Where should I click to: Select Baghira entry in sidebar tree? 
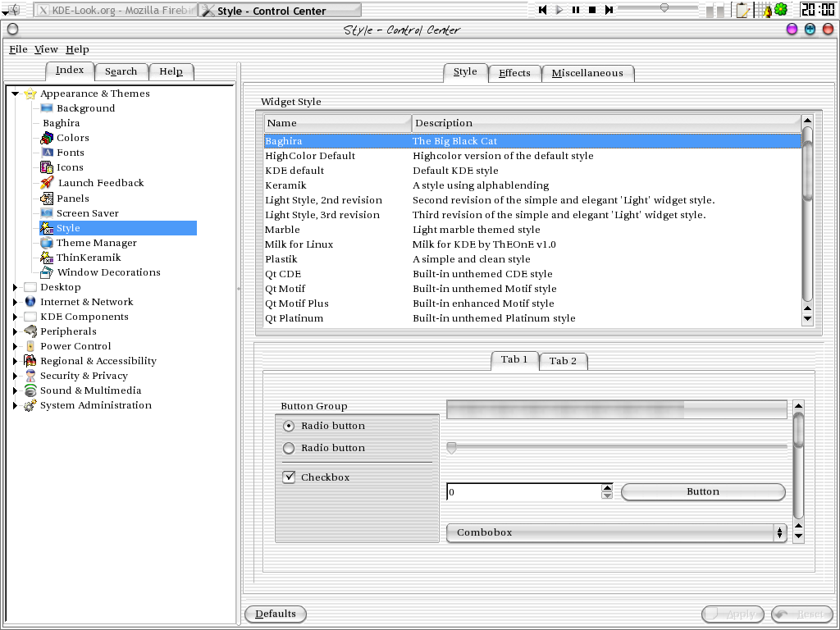pos(61,123)
